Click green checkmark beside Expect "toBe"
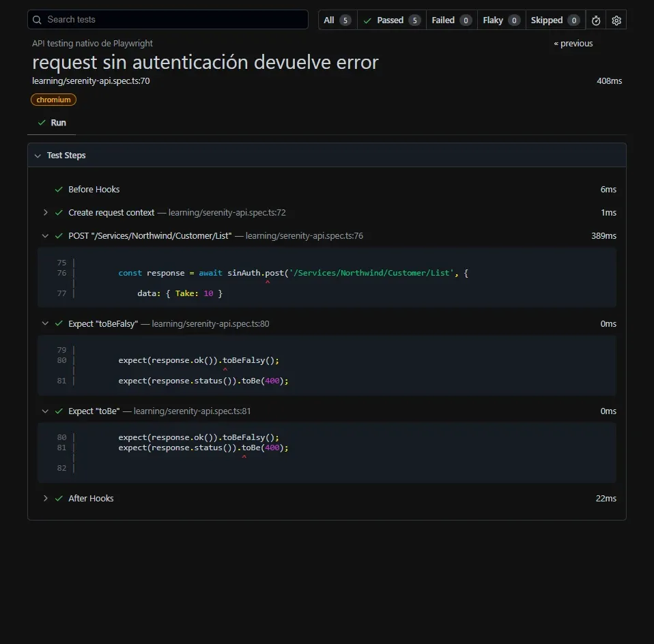Viewport: 654px width, 644px height. tap(59, 411)
